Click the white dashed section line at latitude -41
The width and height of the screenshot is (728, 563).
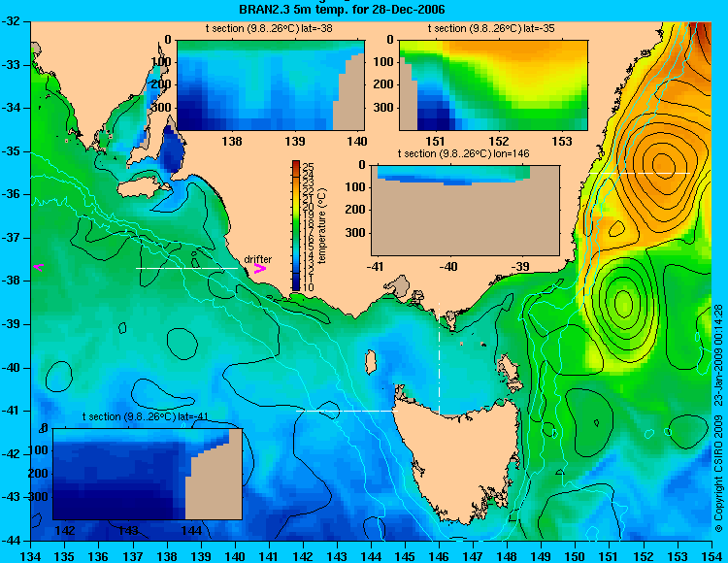(347, 411)
